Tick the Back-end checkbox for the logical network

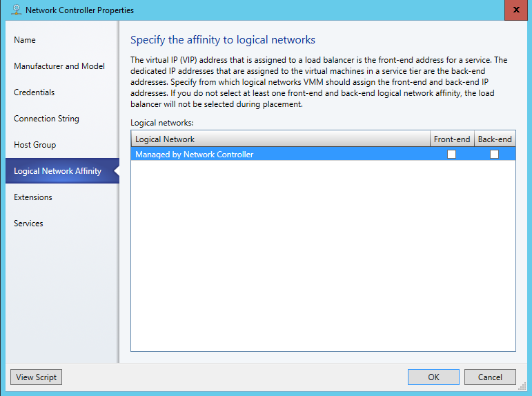[494, 155]
